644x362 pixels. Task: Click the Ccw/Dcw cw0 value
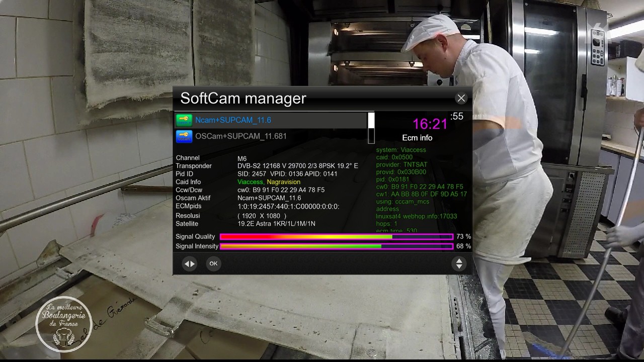pos(281,190)
